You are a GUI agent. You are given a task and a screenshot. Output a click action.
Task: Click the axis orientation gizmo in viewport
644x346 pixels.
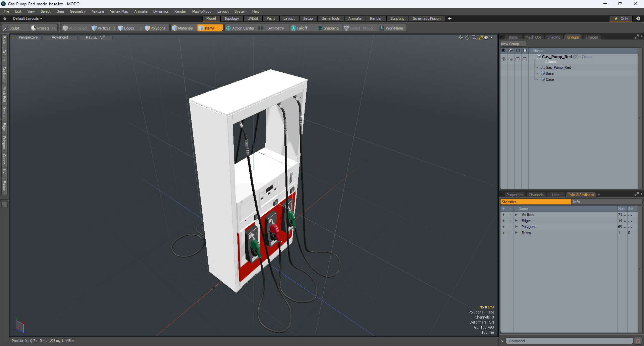pos(20,326)
